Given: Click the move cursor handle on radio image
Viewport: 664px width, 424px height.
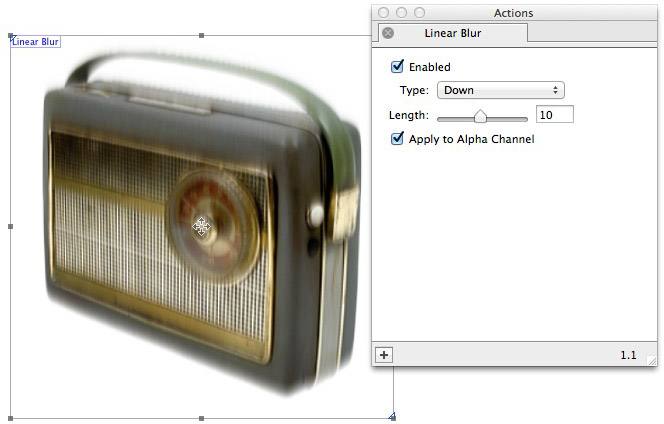Looking at the screenshot, I should (x=201, y=226).
